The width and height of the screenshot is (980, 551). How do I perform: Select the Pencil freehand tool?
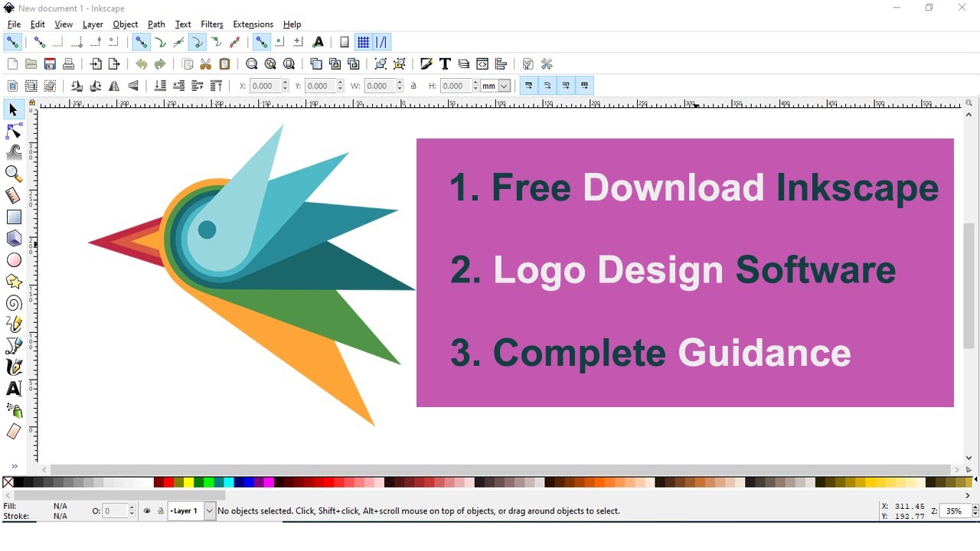point(14,324)
